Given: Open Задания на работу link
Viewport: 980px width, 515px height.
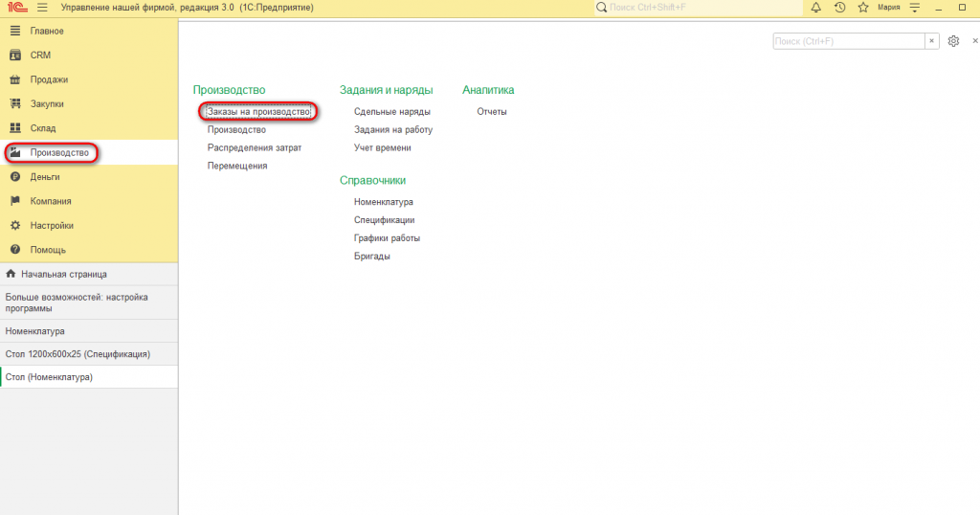Looking at the screenshot, I should pyautogui.click(x=393, y=130).
